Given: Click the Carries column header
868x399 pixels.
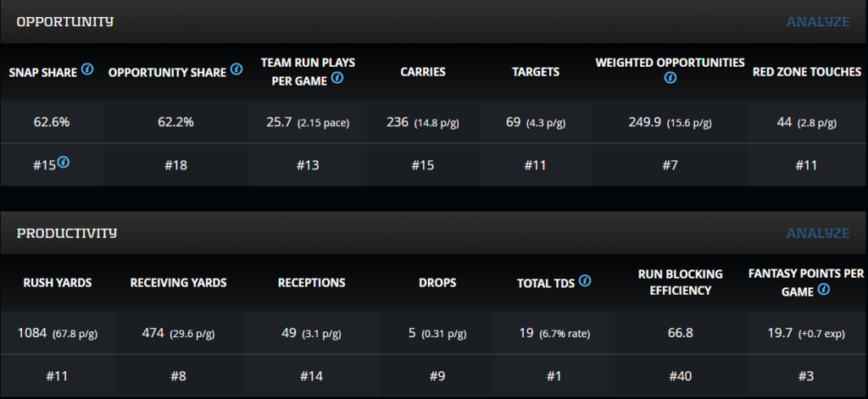Looking at the screenshot, I should tap(422, 72).
